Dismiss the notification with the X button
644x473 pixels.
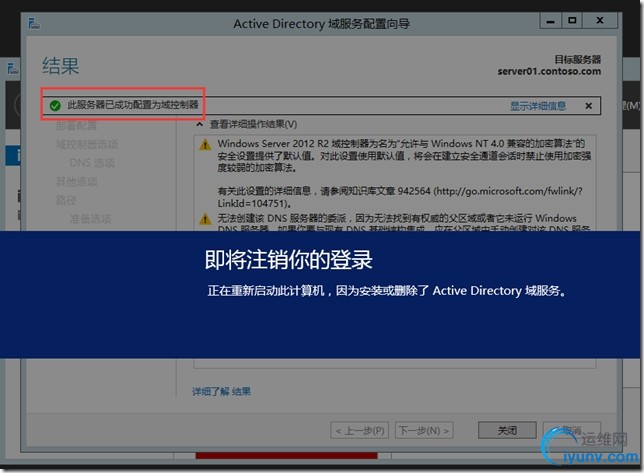pyautogui.click(x=589, y=106)
